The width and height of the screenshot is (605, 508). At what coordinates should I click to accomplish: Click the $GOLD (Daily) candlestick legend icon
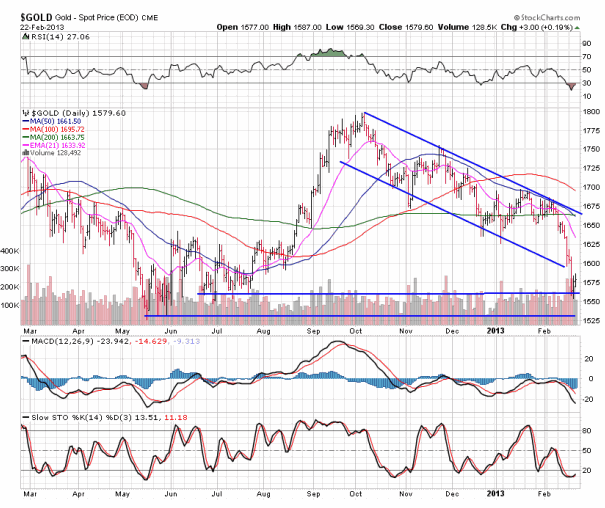pos(27,113)
